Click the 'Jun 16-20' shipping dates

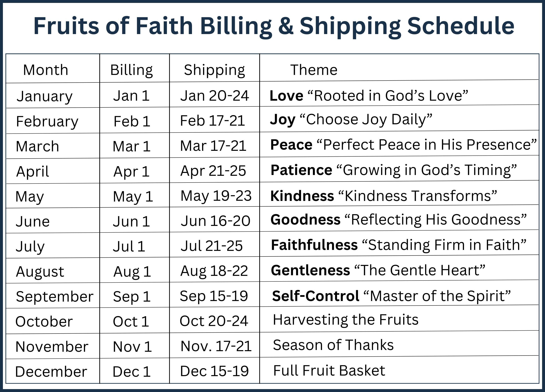[216, 221]
